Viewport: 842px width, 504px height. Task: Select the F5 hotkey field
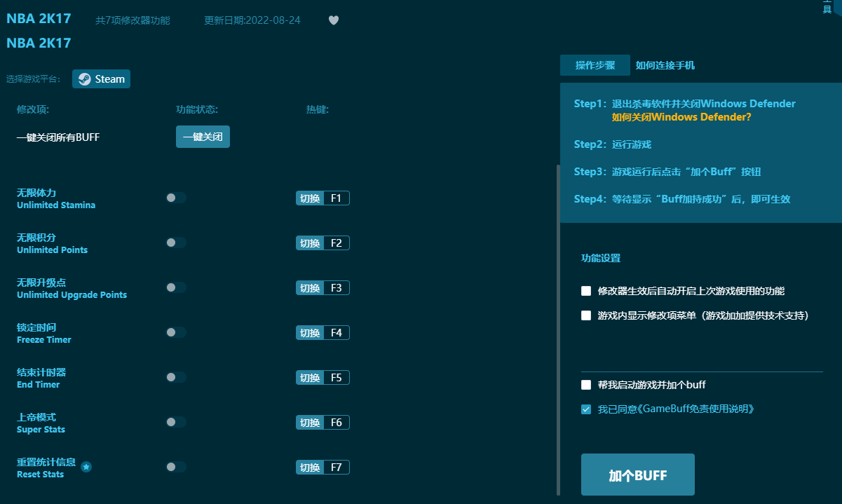[x=337, y=378]
